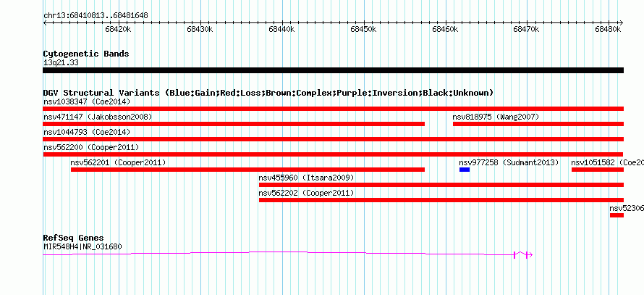Select the chr13:68410813..68481648 coordinate text
This screenshot has width=644, height=295.
tap(96, 16)
